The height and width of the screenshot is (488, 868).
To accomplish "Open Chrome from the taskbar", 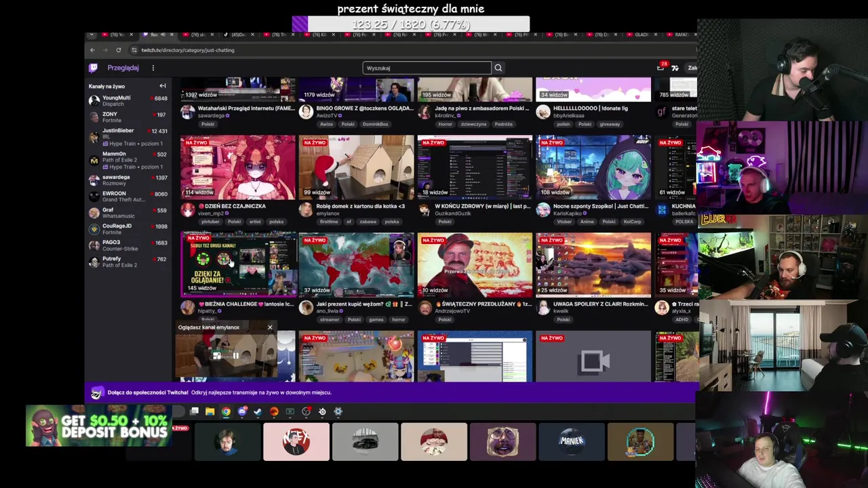I will click(226, 411).
